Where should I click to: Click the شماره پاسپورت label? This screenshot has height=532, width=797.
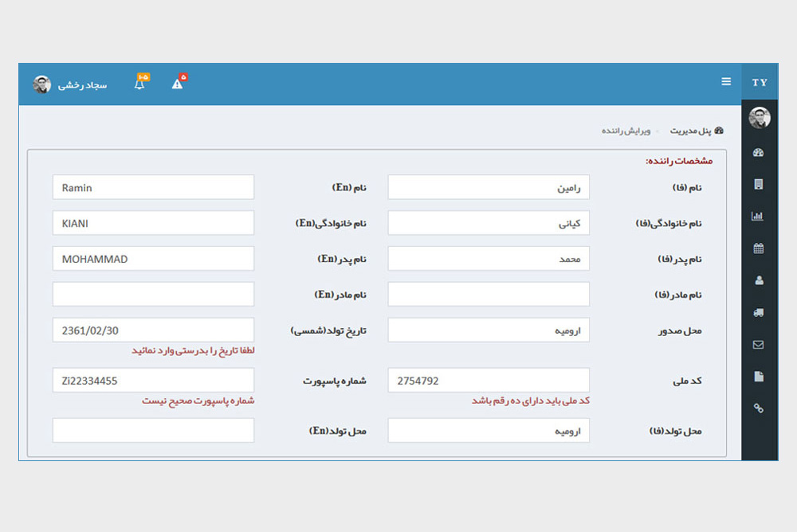pos(335,381)
